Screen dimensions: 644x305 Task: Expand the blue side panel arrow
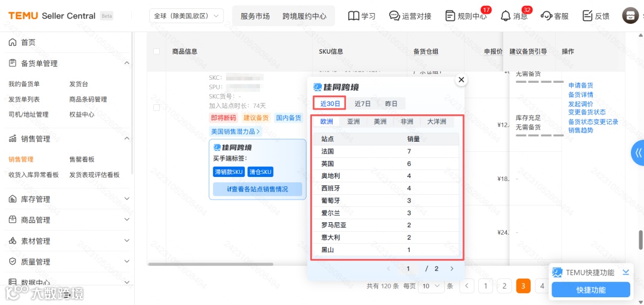point(638,152)
